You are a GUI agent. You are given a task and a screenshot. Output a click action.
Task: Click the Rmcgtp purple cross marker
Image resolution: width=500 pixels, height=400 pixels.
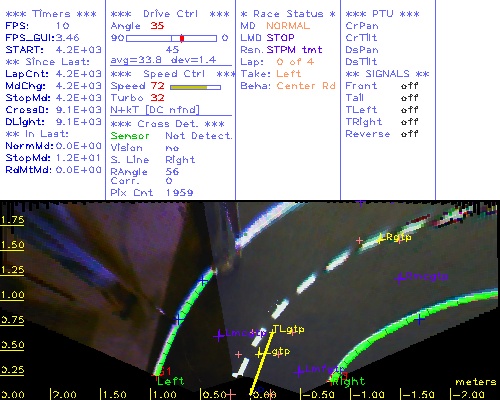point(400,278)
